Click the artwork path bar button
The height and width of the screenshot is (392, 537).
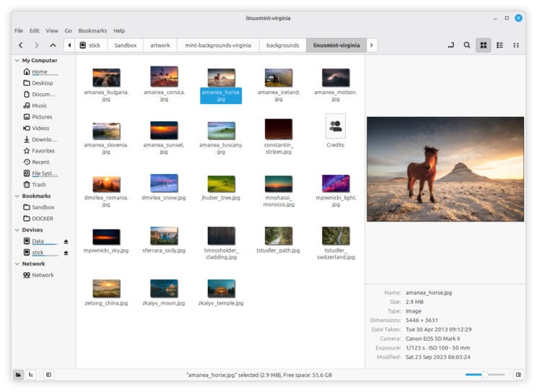160,45
